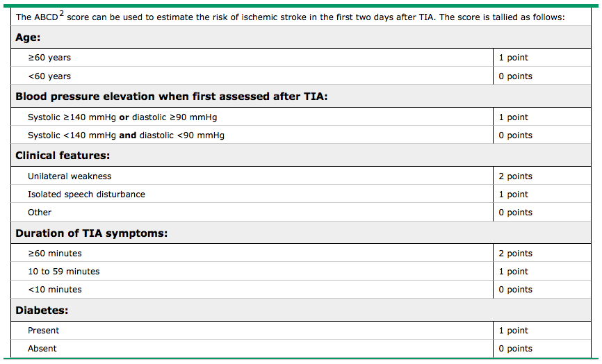Select the Clinical features section header
Image resolution: width=602 pixels, height=364 pixels.
click(63, 156)
